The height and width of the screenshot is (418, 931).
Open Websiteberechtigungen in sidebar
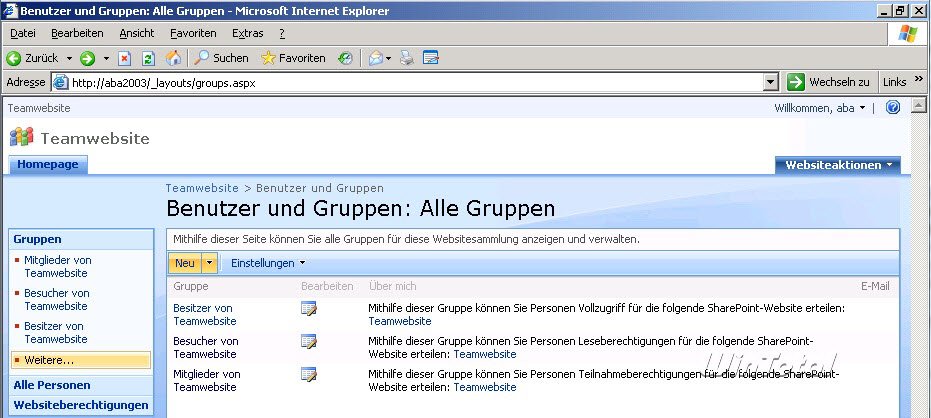click(81, 405)
